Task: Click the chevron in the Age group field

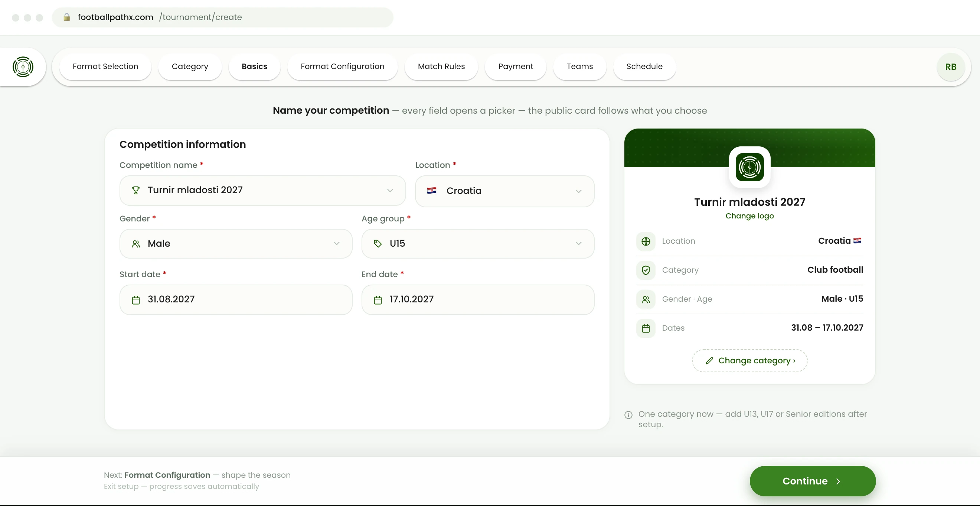Action: coord(579,243)
